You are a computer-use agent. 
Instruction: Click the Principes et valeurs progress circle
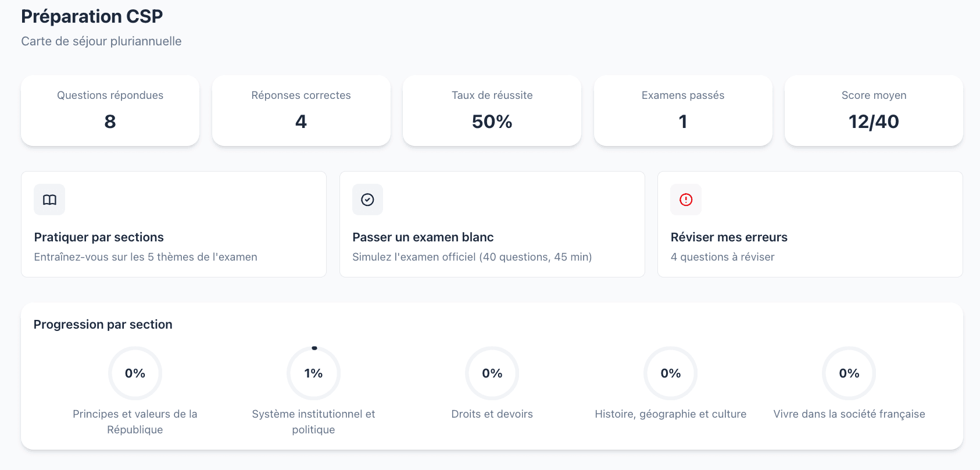pyautogui.click(x=135, y=373)
